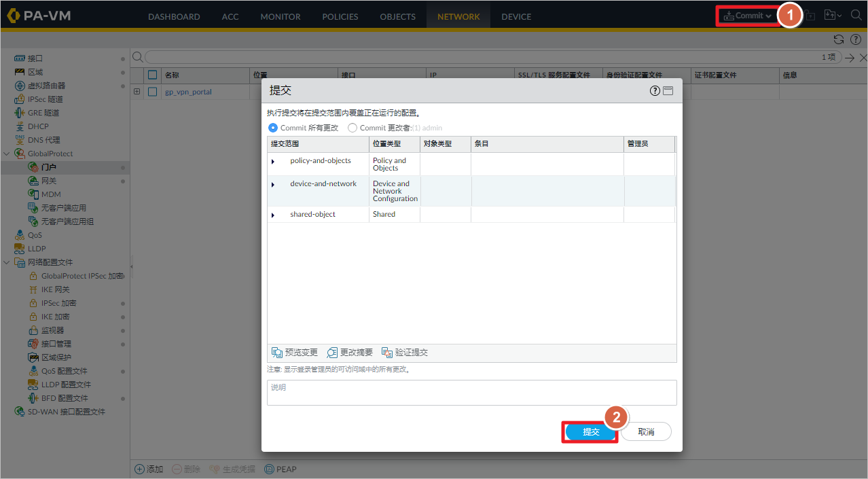Expand the shared-object commit scope row
This screenshot has width=868, height=479.
[x=273, y=215]
